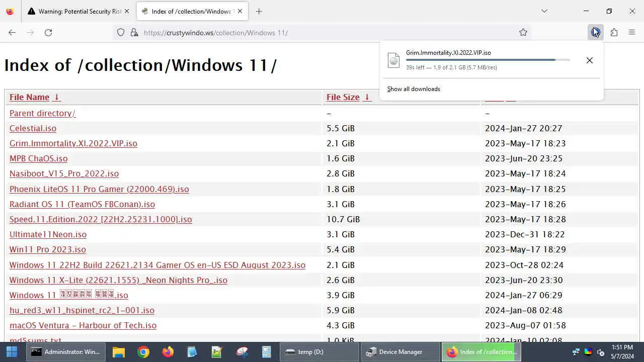Open the colorful tray icon
644x362 pixels.
tap(588, 352)
